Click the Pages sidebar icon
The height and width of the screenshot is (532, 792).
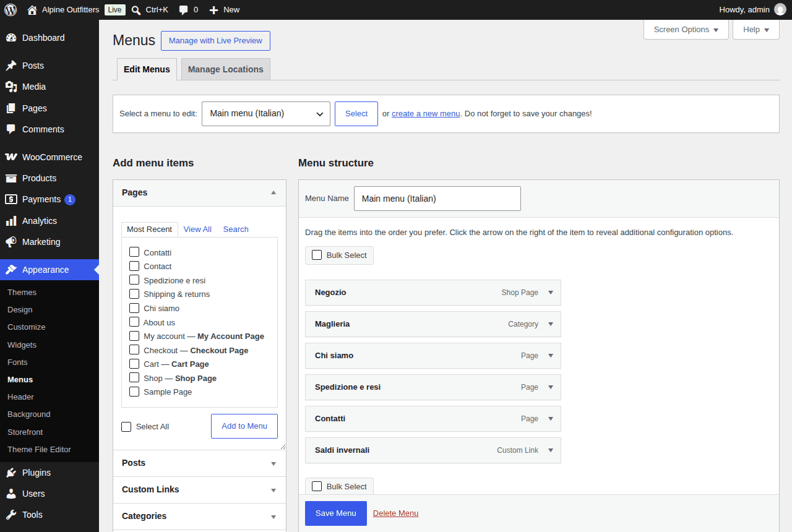pos(11,108)
